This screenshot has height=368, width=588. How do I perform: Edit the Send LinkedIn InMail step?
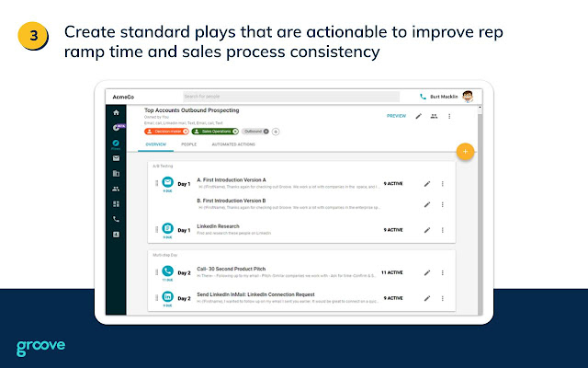click(427, 298)
